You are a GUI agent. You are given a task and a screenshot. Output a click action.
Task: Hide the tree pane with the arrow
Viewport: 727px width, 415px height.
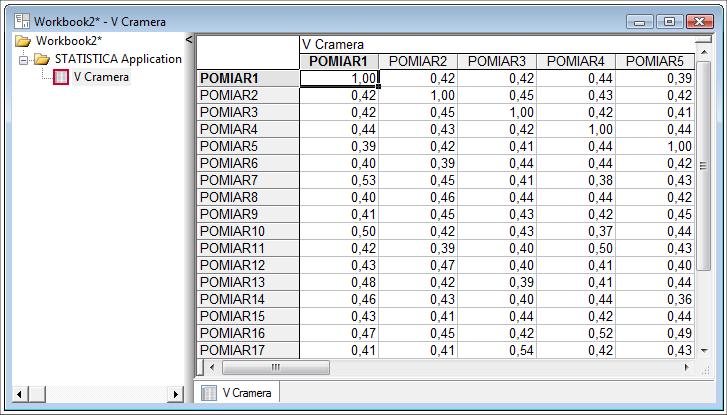point(189,40)
